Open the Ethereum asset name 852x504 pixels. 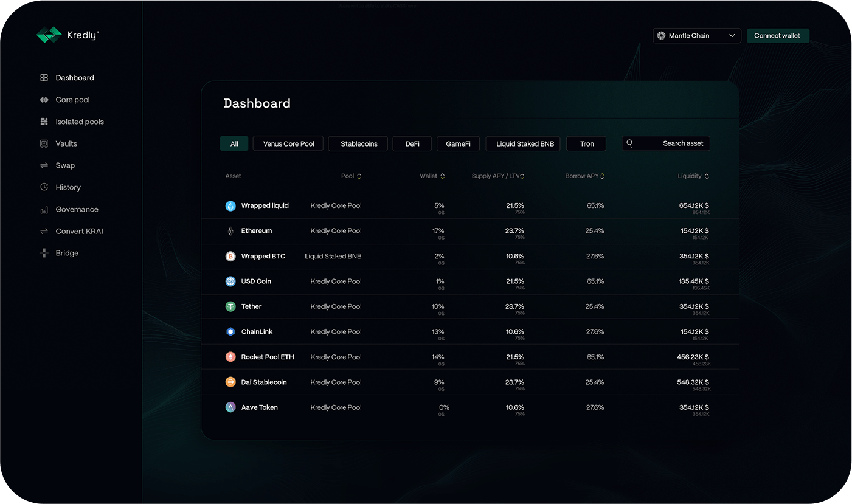(x=257, y=231)
